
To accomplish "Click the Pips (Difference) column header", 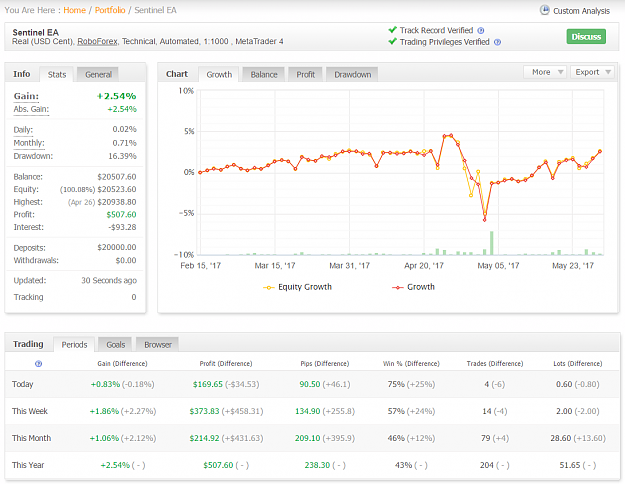I will pos(324,364).
